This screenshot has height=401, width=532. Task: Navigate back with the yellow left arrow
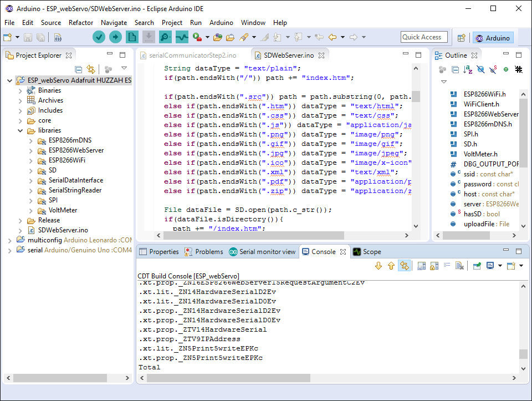pos(332,37)
